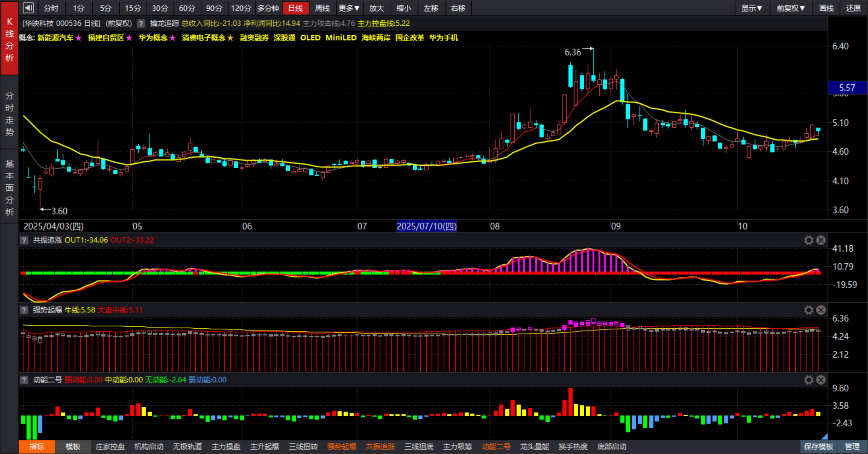Screen dimensions: 868x454
Task: Open settings gear for 强势起爆 indicator
Action: pos(809,310)
